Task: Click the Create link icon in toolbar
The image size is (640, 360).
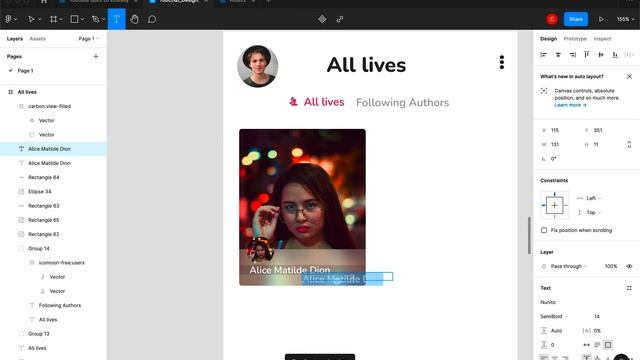Action: [340, 19]
